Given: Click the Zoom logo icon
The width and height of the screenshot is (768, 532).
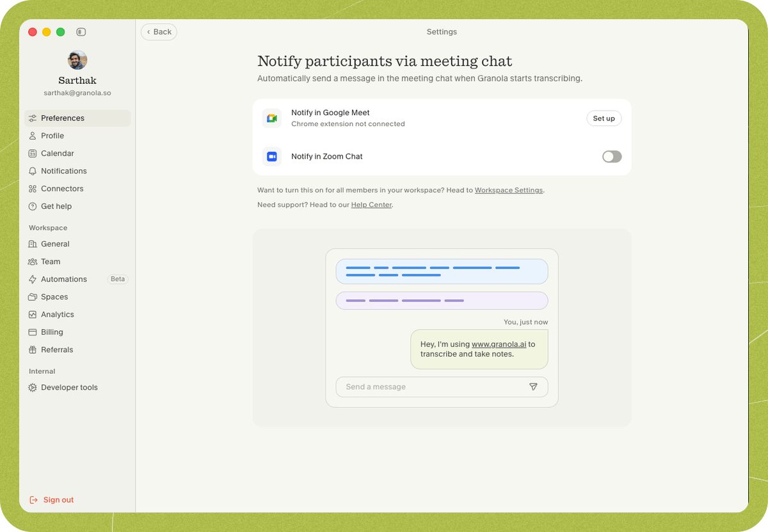Looking at the screenshot, I should pos(272,156).
